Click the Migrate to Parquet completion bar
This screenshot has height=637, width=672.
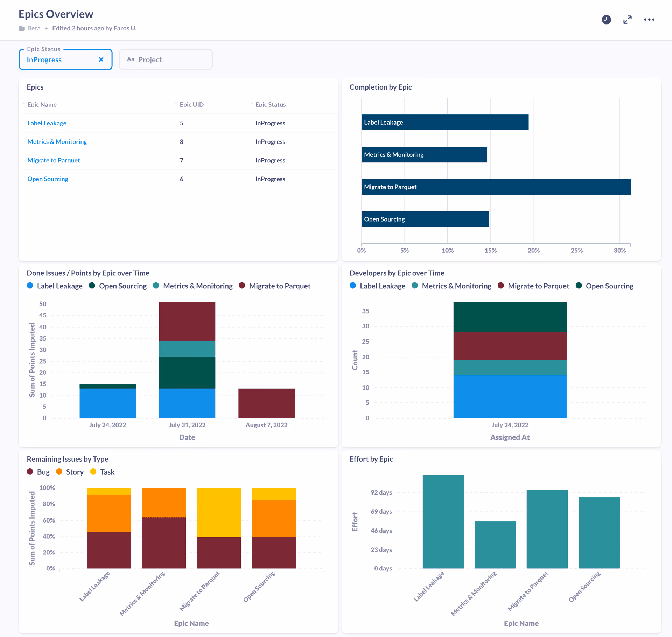(x=496, y=187)
